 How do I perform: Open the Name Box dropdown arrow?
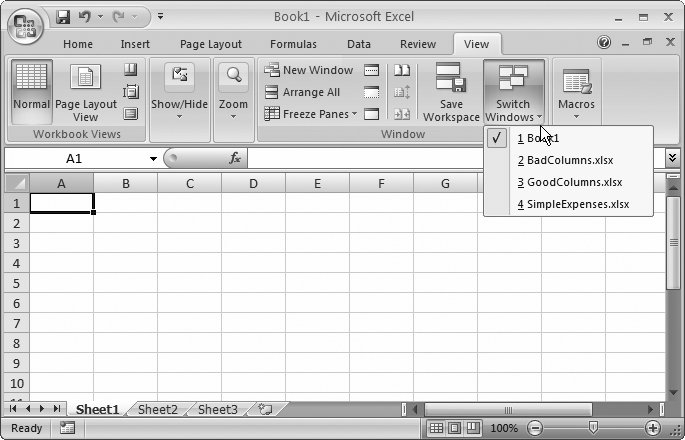153,159
